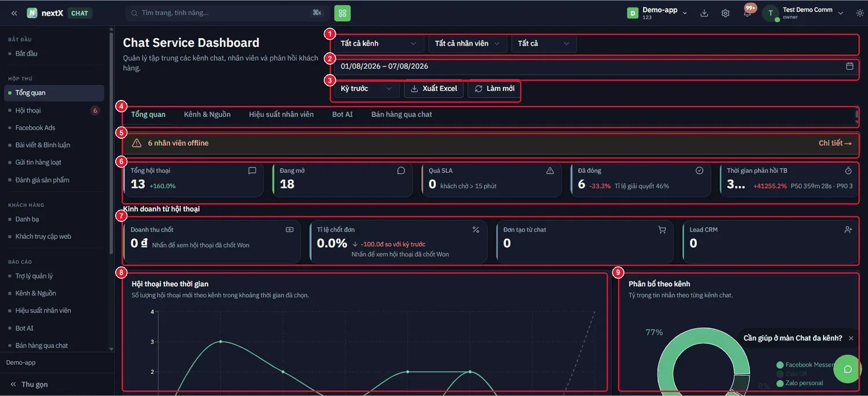This screenshot has width=868, height=396.
Task: Click cart icon on Đơn tạo từ chat card
Action: [662, 230]
